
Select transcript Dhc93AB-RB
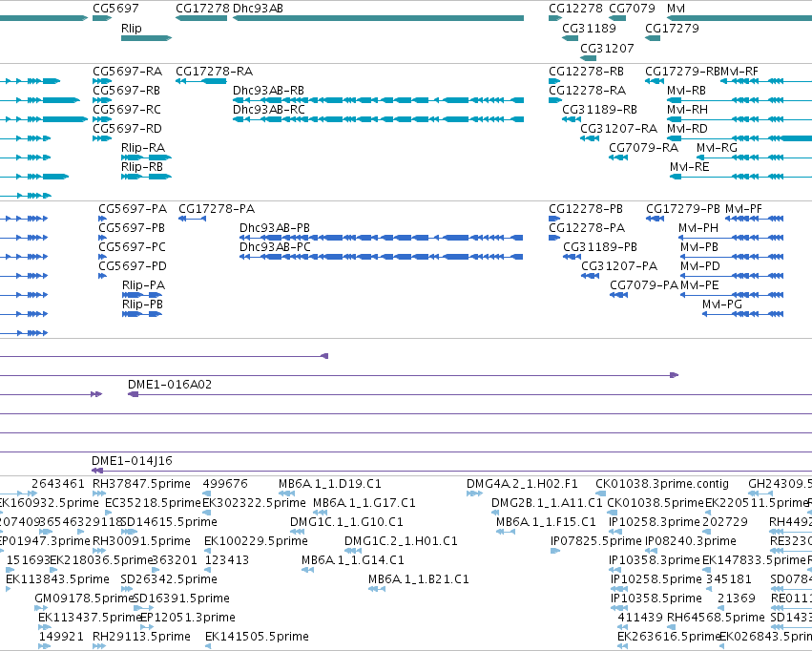point(378,100)
